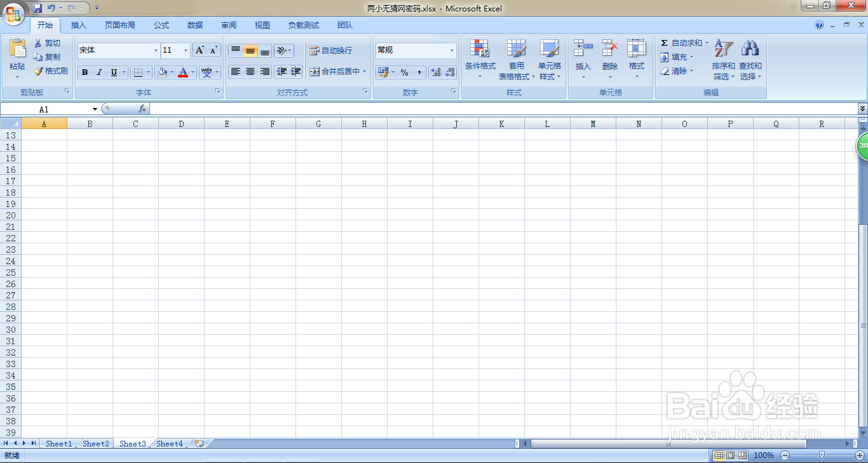
Task: Open 查找和选择 find and select
Action: point(750,59)
